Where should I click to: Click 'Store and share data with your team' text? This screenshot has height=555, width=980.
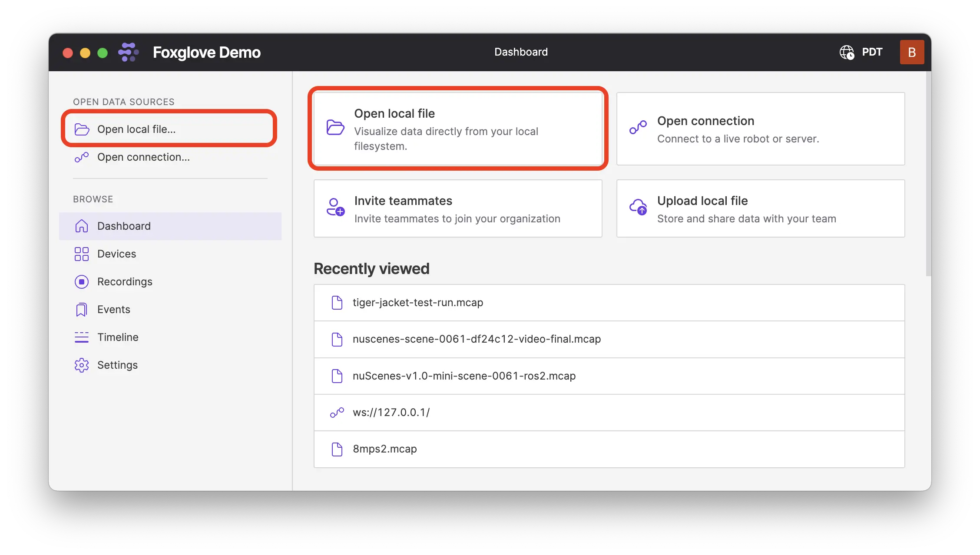click(746, 219)
